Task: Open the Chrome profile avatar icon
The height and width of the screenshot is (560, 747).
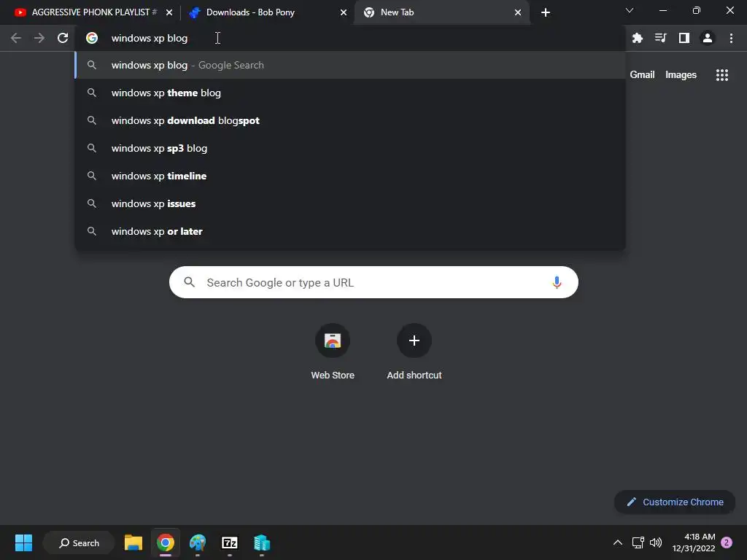Action: [x=708, y=38]
